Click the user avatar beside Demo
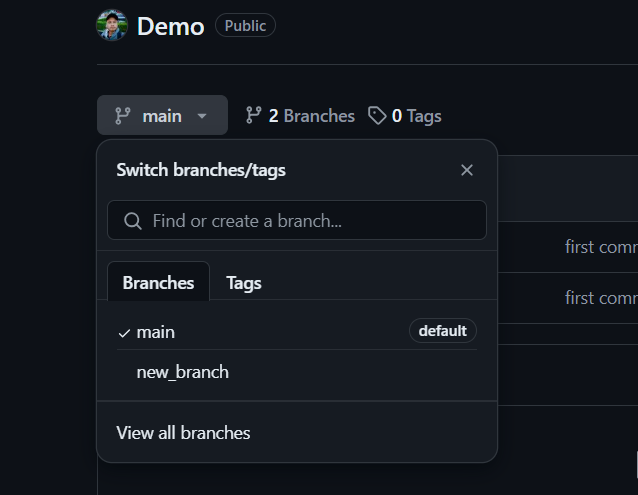 [112, 25]
